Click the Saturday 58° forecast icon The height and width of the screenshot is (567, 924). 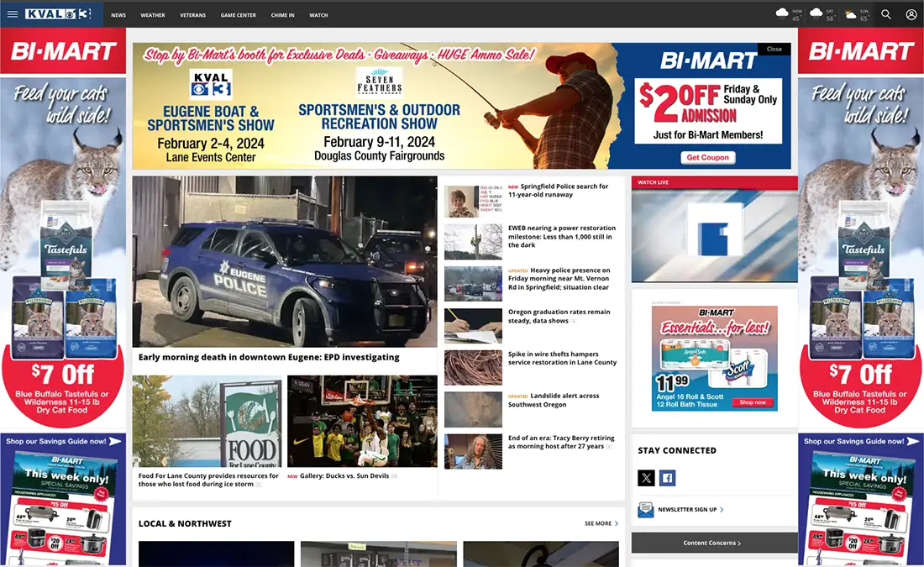point(816,13)
